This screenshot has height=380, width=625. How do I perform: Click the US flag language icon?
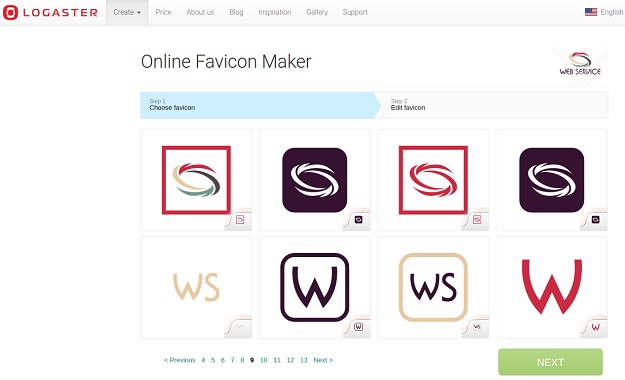tap(591, 12)
